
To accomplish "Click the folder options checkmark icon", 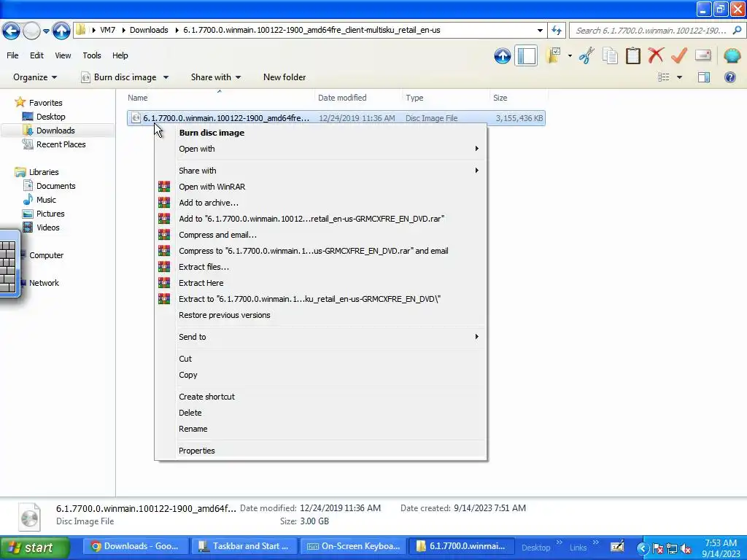I will [x=553, y=55].
